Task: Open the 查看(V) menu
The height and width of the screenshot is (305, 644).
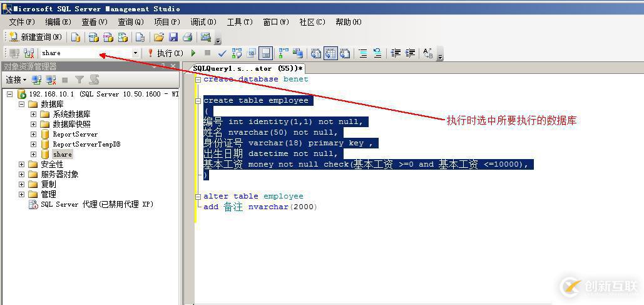Action: (95, 22)
